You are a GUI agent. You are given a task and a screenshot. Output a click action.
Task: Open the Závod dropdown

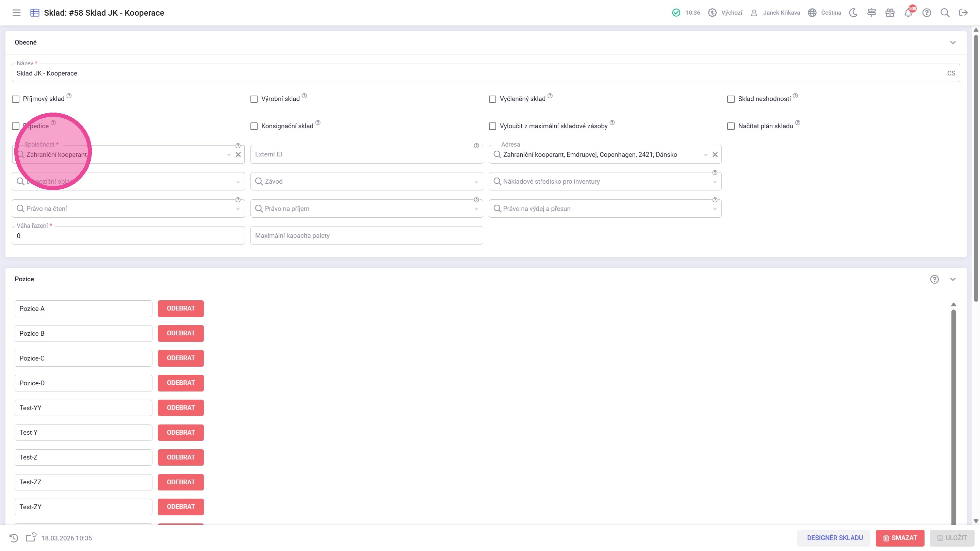coord(366,181)
